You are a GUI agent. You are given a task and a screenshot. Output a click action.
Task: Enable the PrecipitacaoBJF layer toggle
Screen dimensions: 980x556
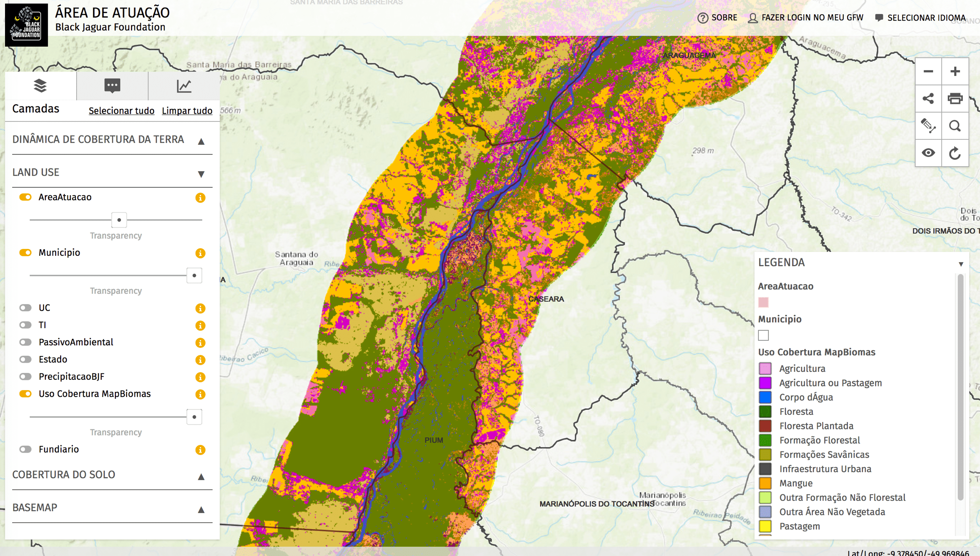pos(25,377)
